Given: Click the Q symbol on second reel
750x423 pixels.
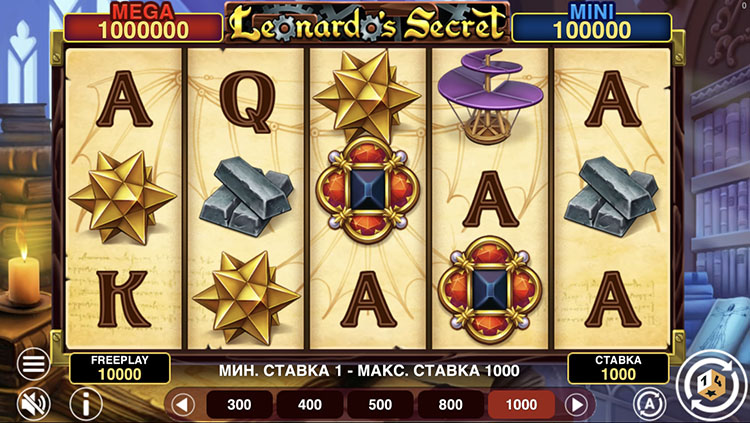Looking at the screenshot, I should click(245, 102).
